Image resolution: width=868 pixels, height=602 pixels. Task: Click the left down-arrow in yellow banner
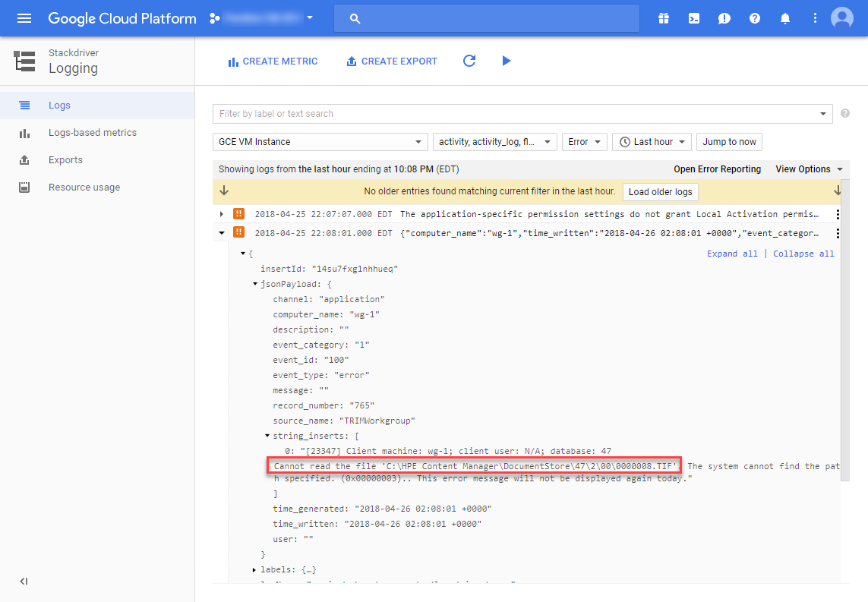(224, 191)
